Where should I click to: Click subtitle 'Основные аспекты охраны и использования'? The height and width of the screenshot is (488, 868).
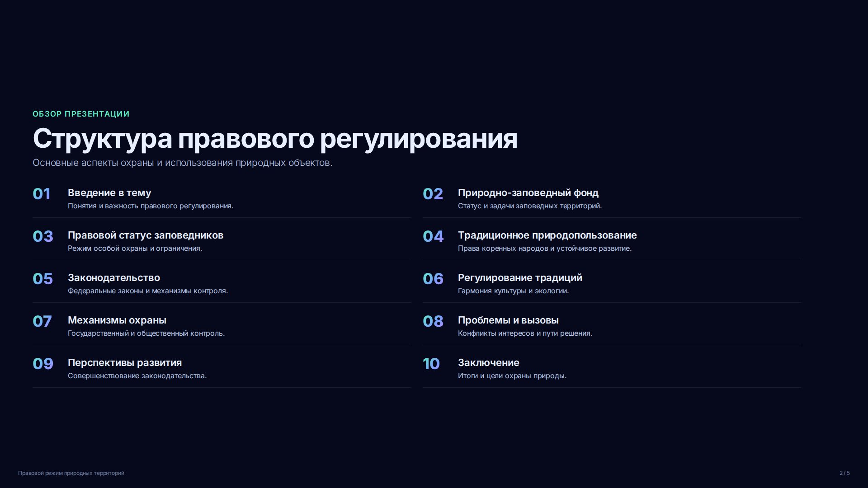(x=133, y=163)
